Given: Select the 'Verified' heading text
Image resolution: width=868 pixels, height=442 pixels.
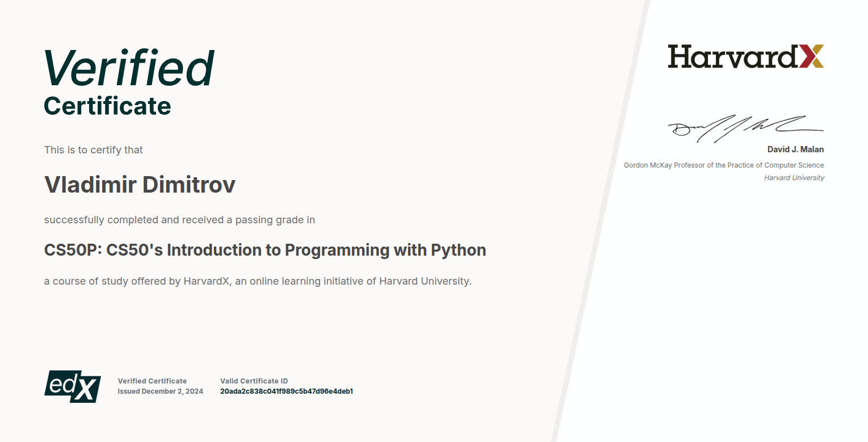Looking at the screenshot, I should pos(129,68).
